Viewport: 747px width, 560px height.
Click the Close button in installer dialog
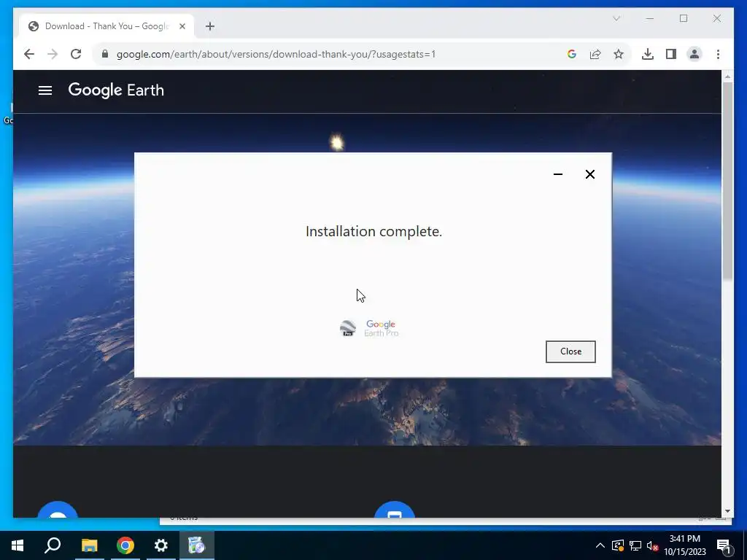coord(570,351)
